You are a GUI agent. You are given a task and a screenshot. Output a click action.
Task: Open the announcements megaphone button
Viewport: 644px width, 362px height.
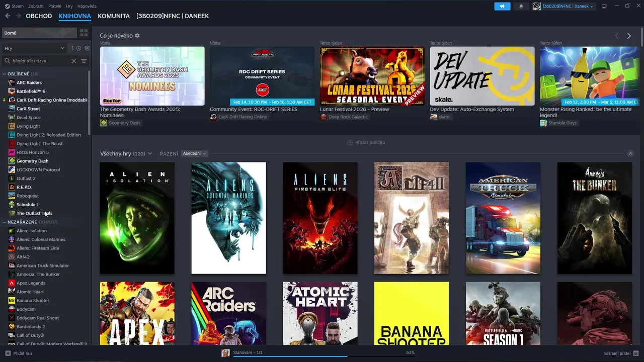coord(502,6)
